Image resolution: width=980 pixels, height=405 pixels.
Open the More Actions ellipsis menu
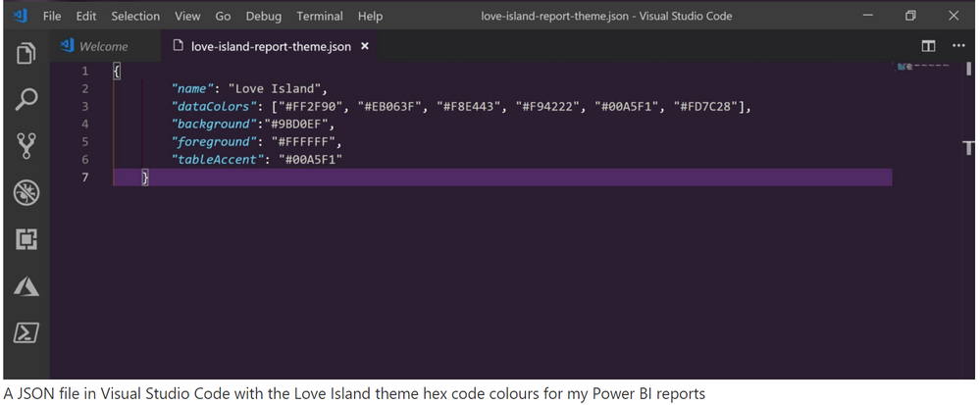pos(958,46)
